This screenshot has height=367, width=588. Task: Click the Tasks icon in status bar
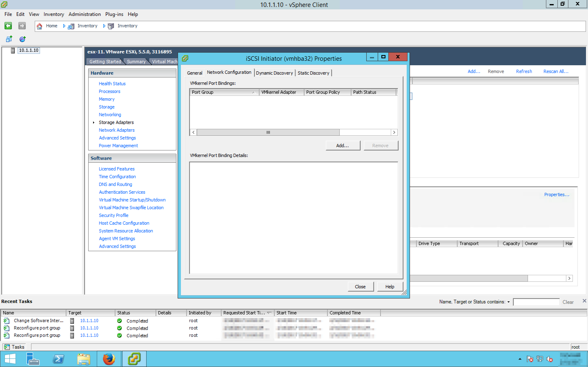7,347
